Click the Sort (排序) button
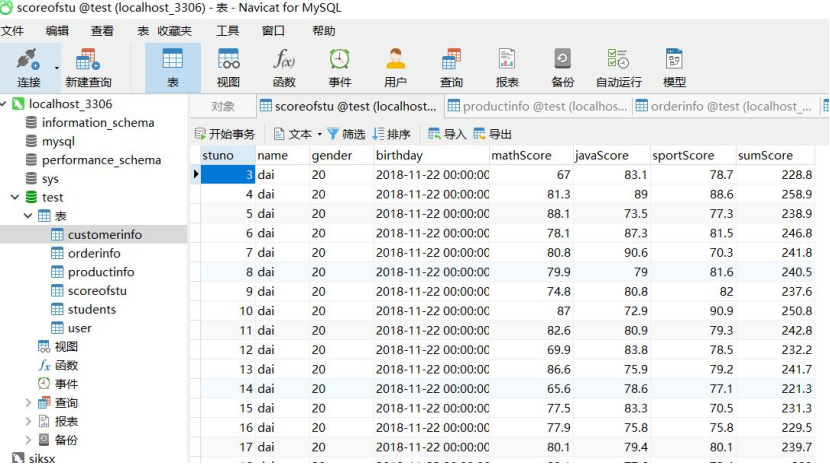Screen dimensions: 830x464 (x=391, y=134)
